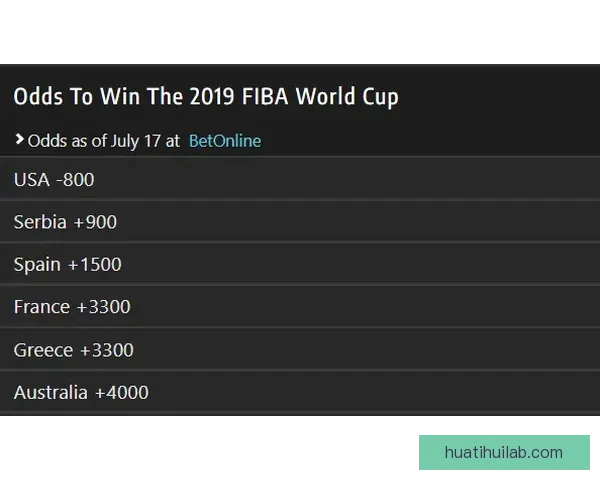Select the Spain team name
Image resolution: width=600 pixels, height=480 pixels.
pos(38,265)
